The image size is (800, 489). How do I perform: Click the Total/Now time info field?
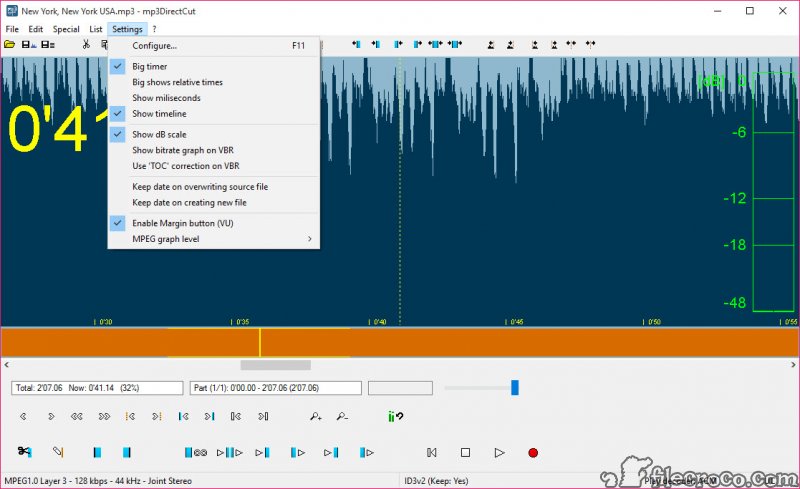97,388
